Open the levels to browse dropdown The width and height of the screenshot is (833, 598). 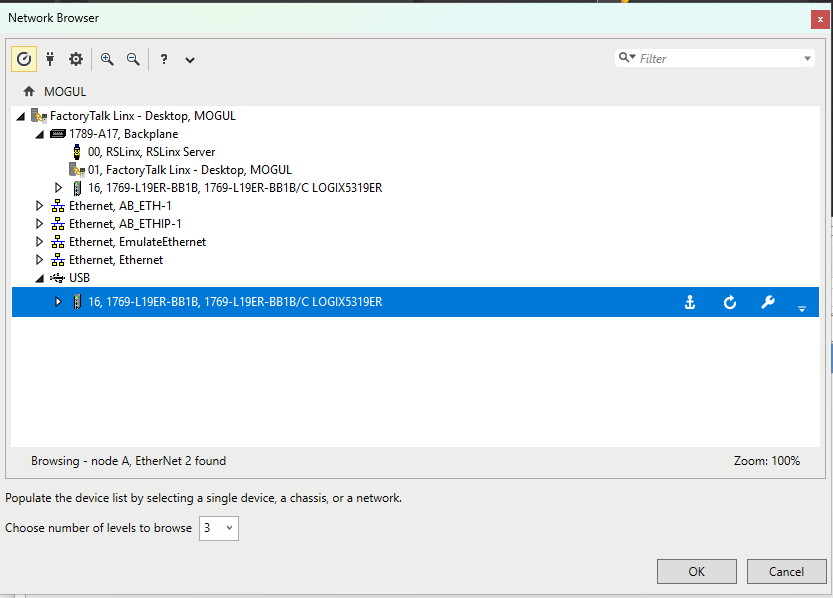(219, 528)
